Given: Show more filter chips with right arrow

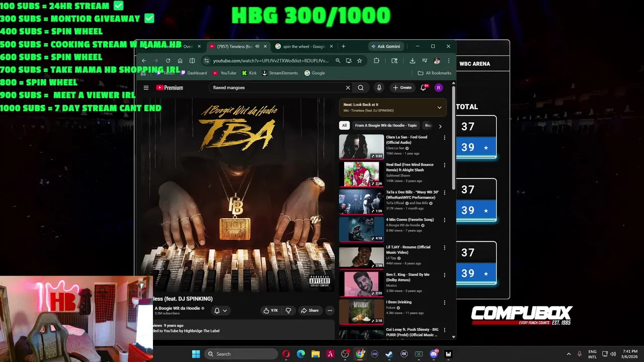Looking at the screenshot, I should click(440, 126).
